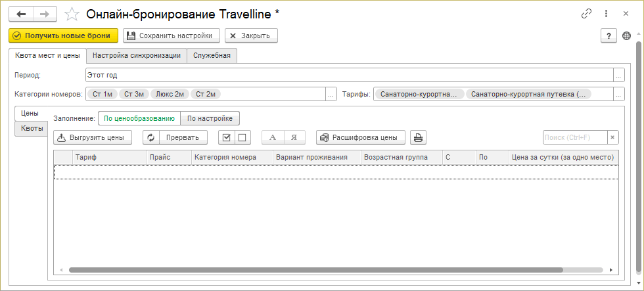
Task: Click the Прервать button
Action: tap(183, 137)
